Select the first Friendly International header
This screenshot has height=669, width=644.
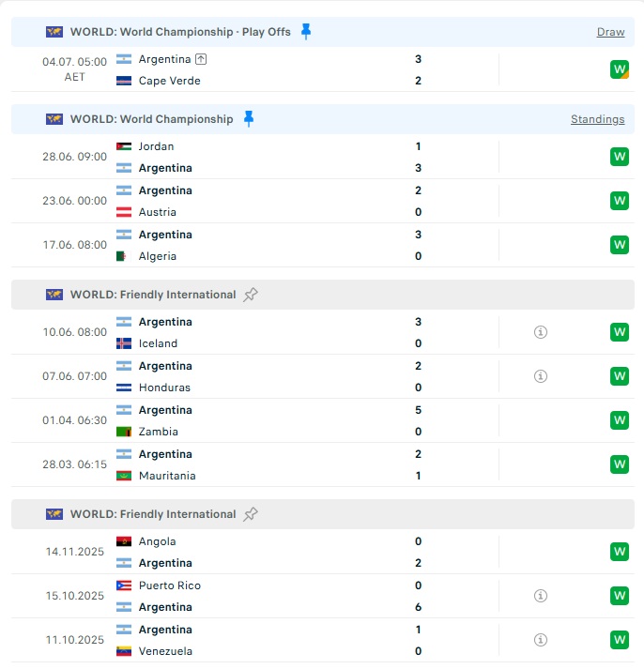coord(323,295)
